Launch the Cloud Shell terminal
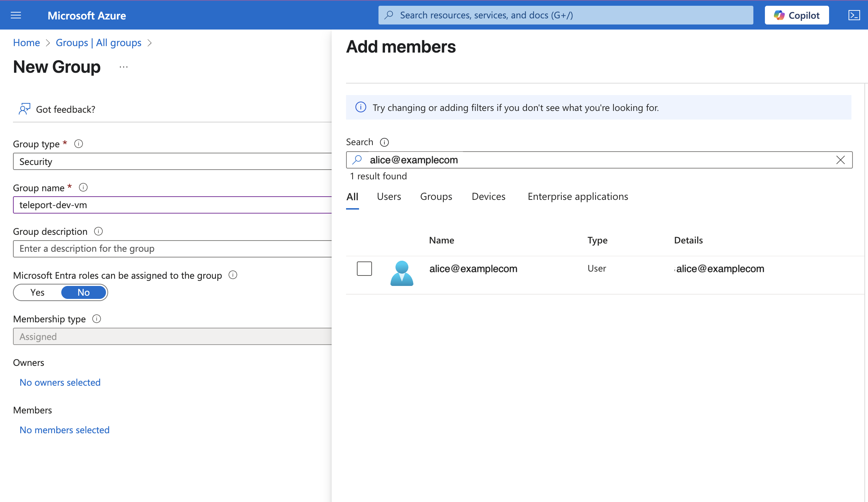Viewport: 868px width, 502px height. point(854,15)
